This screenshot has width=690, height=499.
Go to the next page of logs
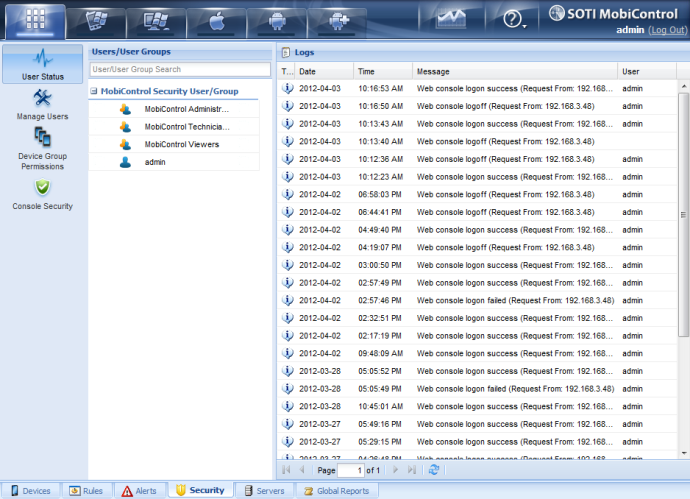395,470
